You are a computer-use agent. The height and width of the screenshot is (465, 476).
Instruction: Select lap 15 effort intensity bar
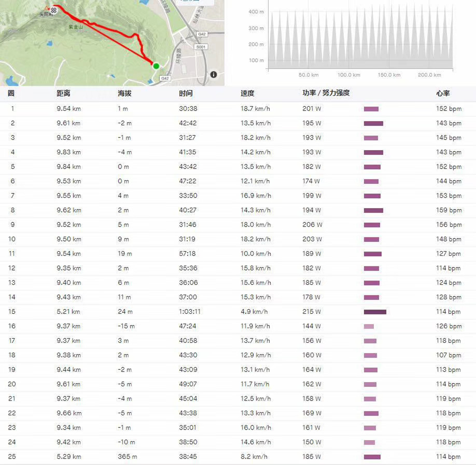375,312
